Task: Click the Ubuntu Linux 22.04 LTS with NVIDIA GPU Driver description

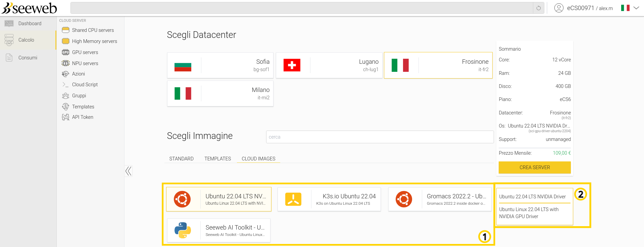Action: click(529, 213)
